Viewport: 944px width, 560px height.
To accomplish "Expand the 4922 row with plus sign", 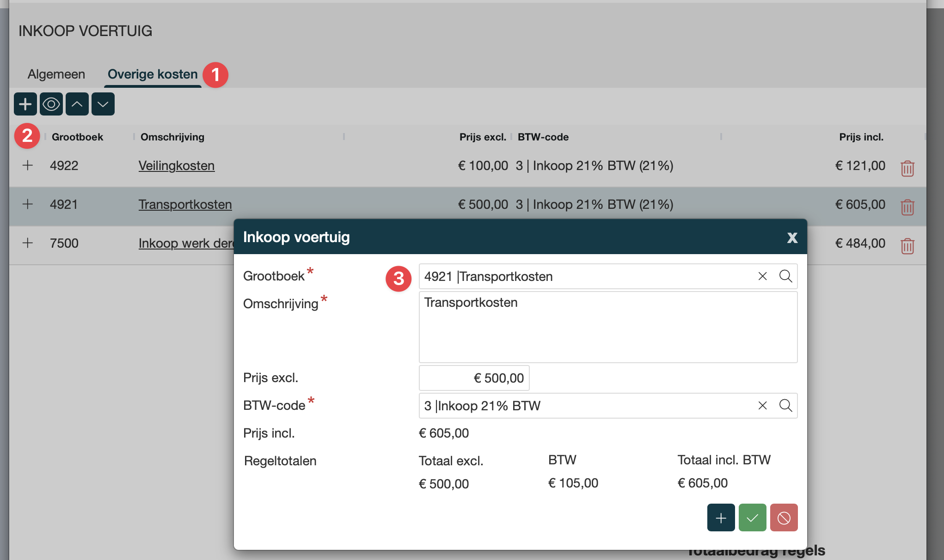I will 28,165.
